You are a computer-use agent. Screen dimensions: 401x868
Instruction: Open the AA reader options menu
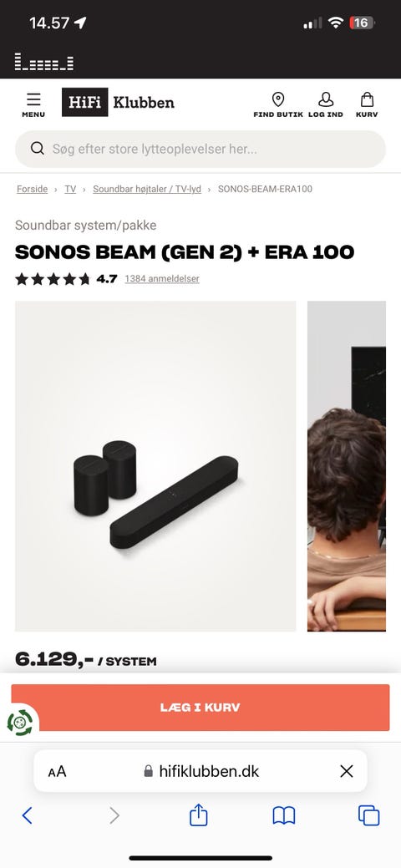pos(57,771)
